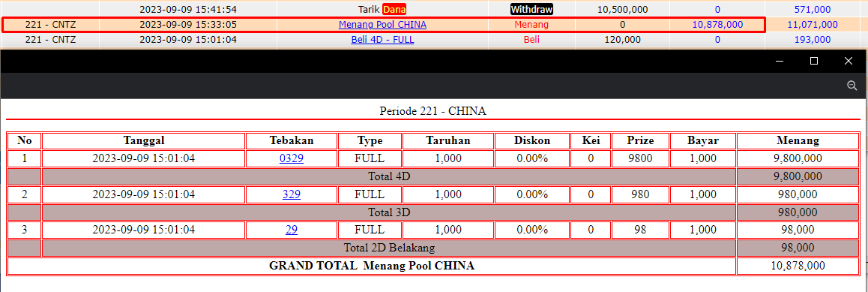Select 120,000 debit amount in Beli row
The width and height of the screenshot is (868, 292).
coord(623,39)
